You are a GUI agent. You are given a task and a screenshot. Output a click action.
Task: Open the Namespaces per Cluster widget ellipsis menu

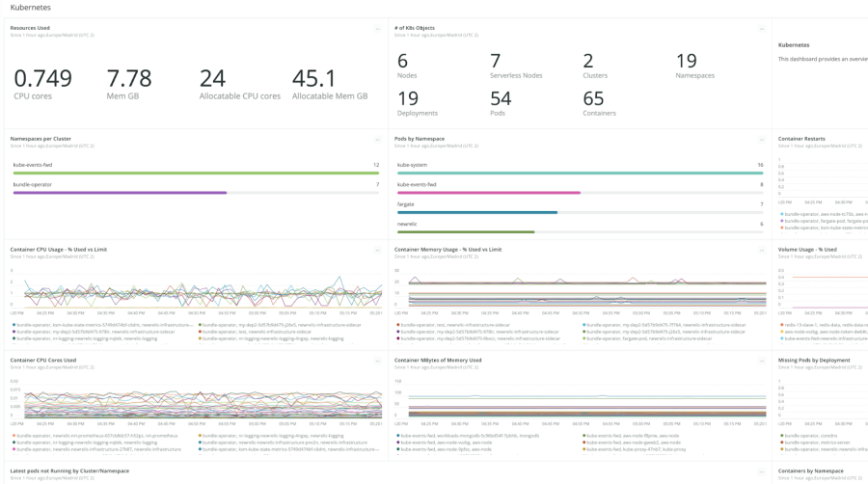tap(377, 140)
